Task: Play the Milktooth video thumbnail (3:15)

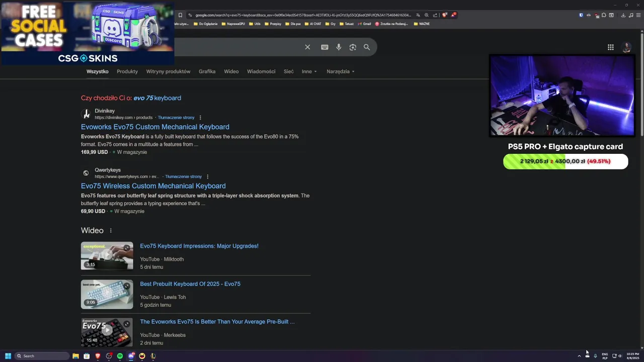Action: [107, 256]
